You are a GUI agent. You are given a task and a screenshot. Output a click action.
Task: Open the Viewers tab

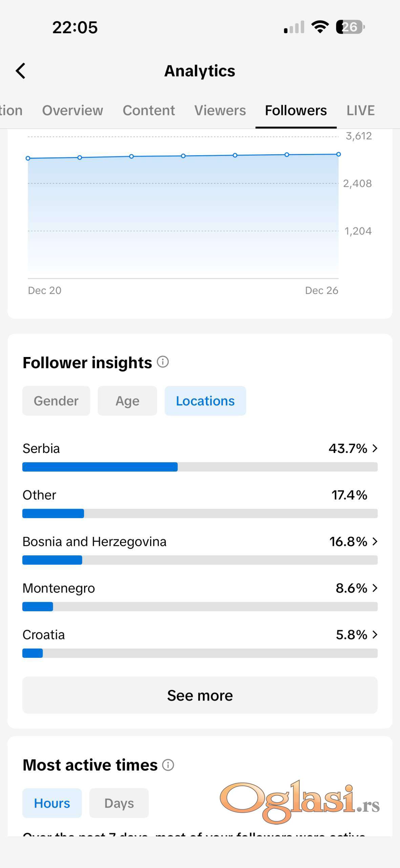(x=220, y=111)
